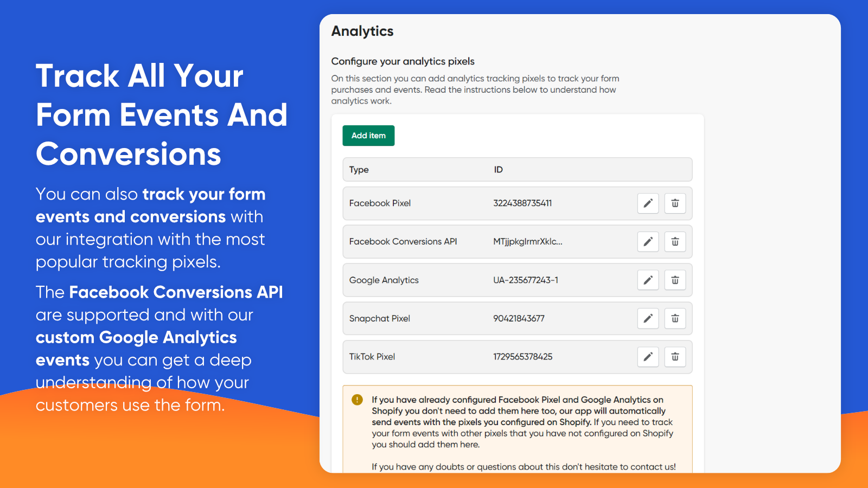Screen dimensions: 868x488
Task: Select the Google Analytics ID UA-235677243-1
Action: point(526,280)
